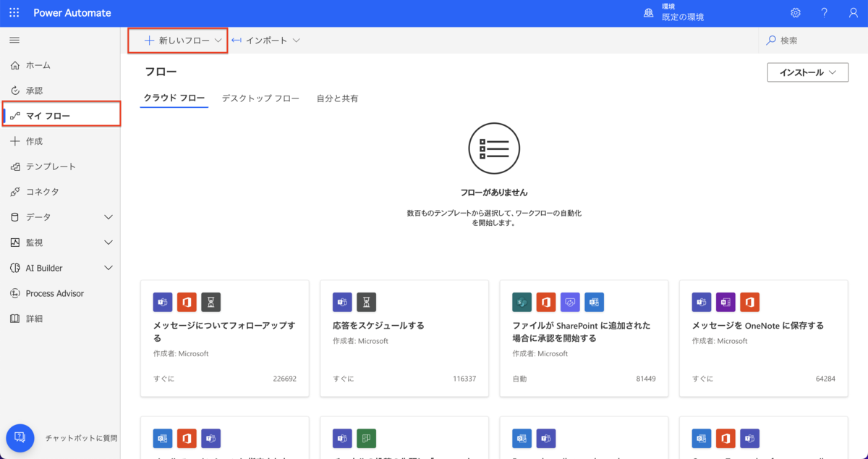Open the user account profile icon
Screen dimensions: 868x459
(854, 13)
